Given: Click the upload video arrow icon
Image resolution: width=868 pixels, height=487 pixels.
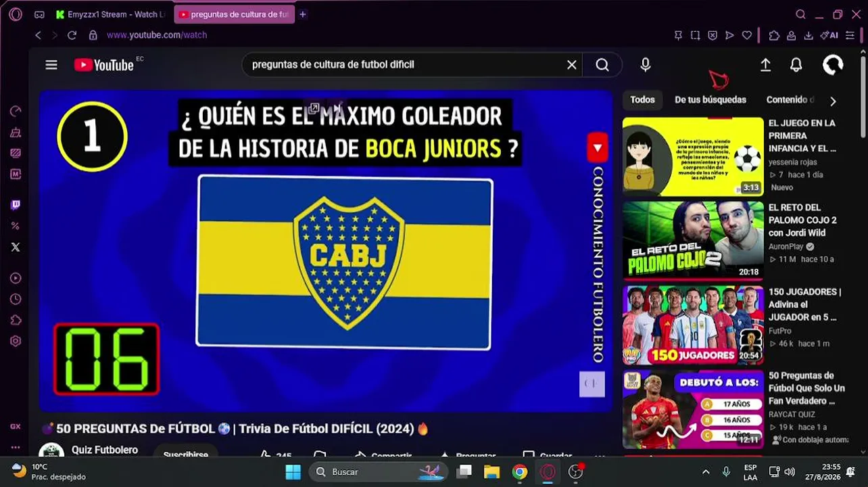Looking at the screenshot, I should (765, 65).
